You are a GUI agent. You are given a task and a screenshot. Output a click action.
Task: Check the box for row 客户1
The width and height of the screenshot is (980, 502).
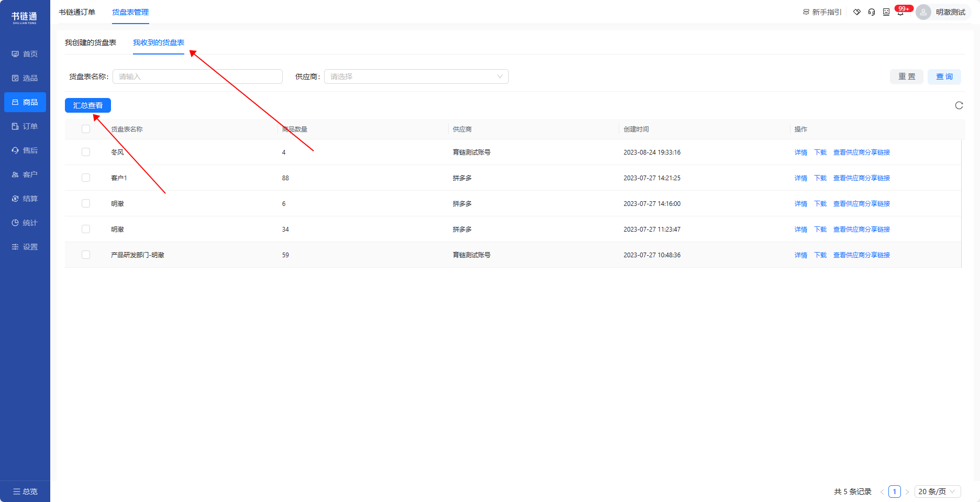click(x=86, y=178)
